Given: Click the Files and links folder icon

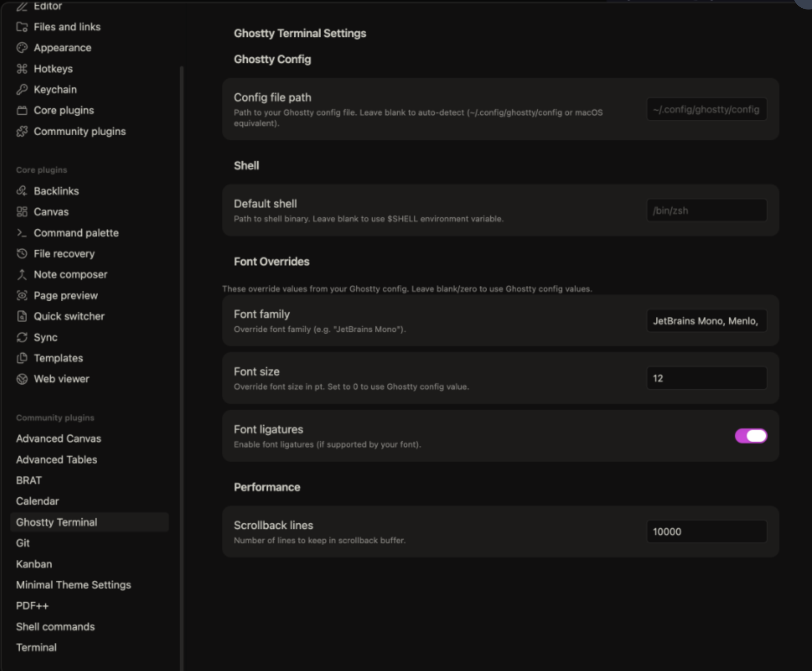Looking at the screenshot, I should coord(22,27).
